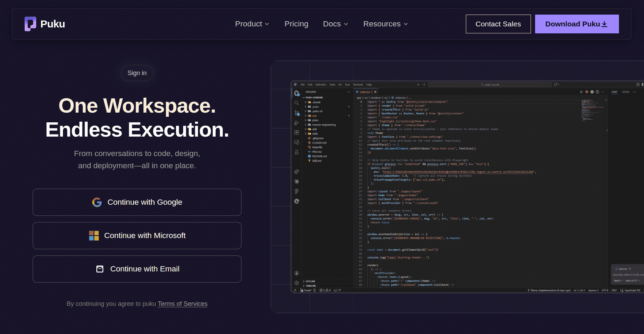The height and width of the screenshot is (334, 644).
Task: Click the forward arrow in editor title bar
Action: pos(424,84)
